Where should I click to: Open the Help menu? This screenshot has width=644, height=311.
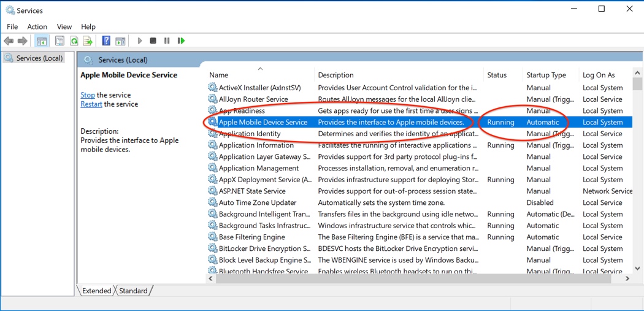pyautogui.click(x=88, y=27)
